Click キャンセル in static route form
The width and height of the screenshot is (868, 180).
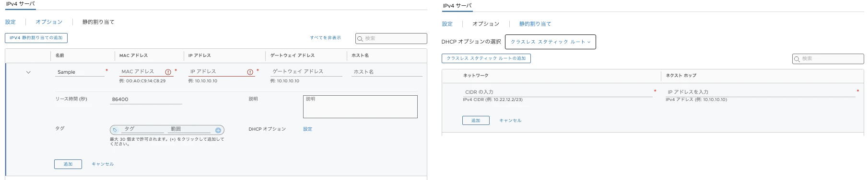point(510,121)
